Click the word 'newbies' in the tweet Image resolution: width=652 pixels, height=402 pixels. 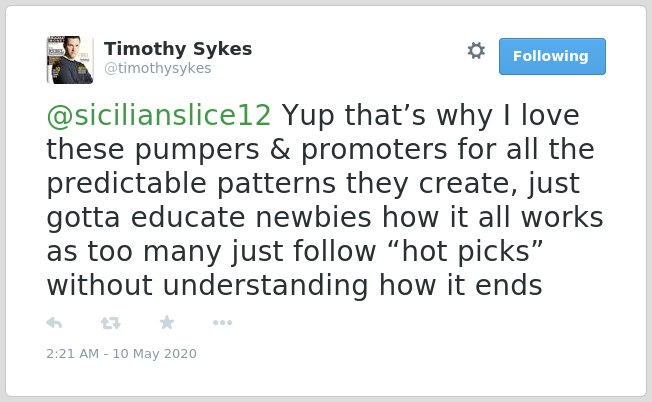(314, 217)
